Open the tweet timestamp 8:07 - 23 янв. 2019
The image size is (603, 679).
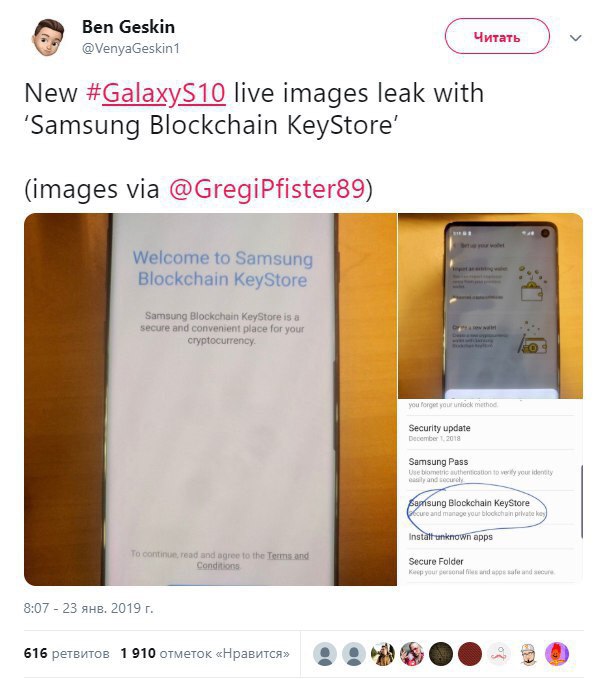(x=88, y=608)
